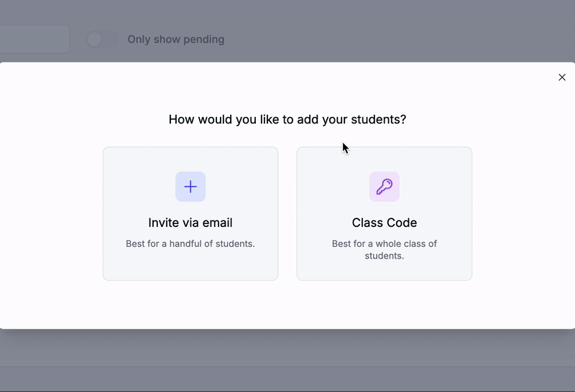Select the Class Code title
The width and height of the screenshot is (575, 392).
pyautogui.click(x=385, y=223)
